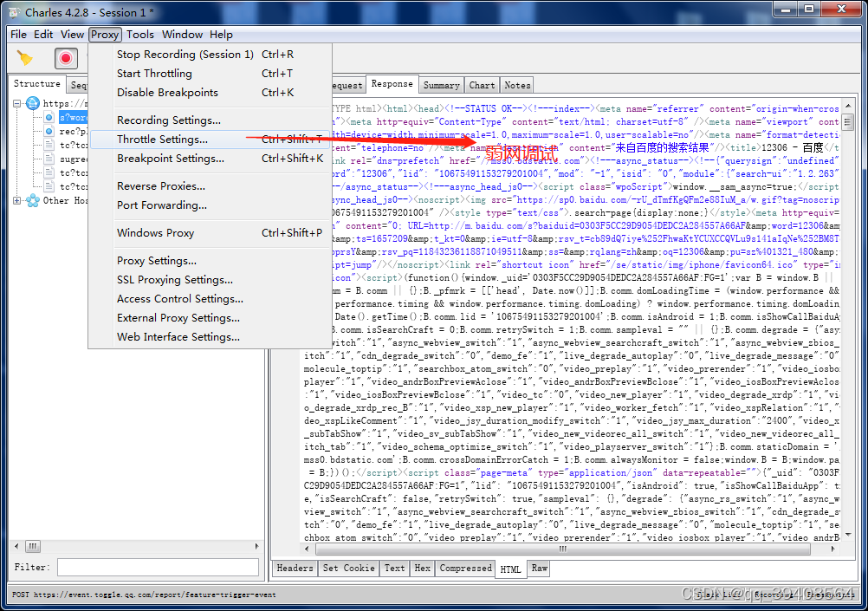Show the Set Cookie response view

pyautogui.click(x=349, y=569)
